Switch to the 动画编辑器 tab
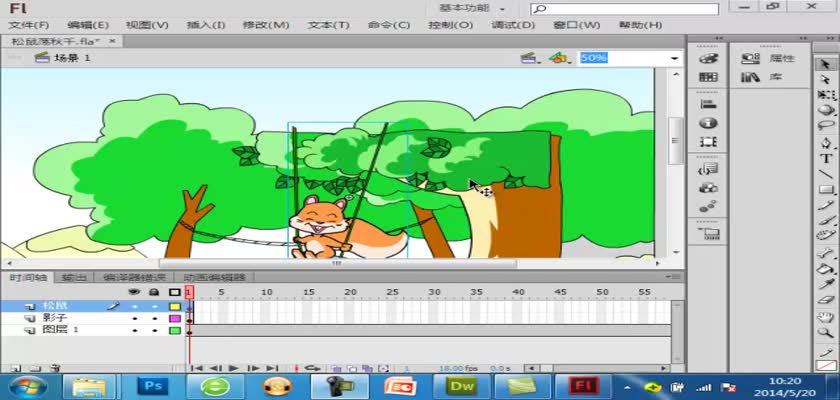This screenshot has width=840, height=400. [214, 277]
